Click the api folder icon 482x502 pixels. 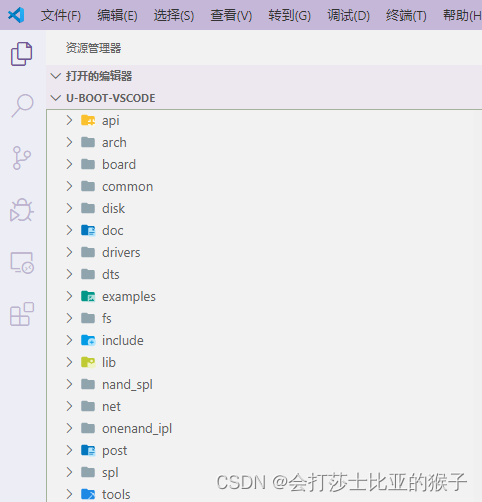(x=88, y=120)
